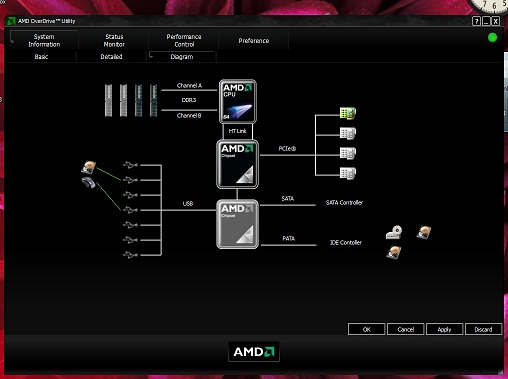Click the HT Link label
The image size is (508, 379).
pos(237,131)
